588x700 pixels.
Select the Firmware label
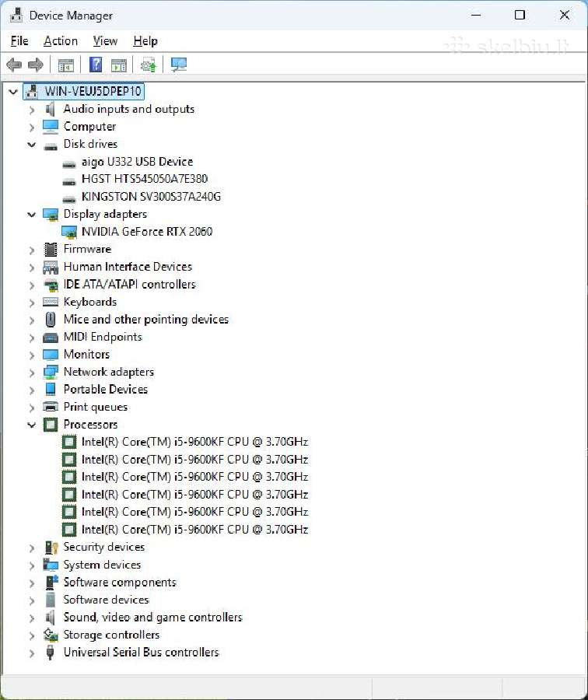click(x=87, y=249)
